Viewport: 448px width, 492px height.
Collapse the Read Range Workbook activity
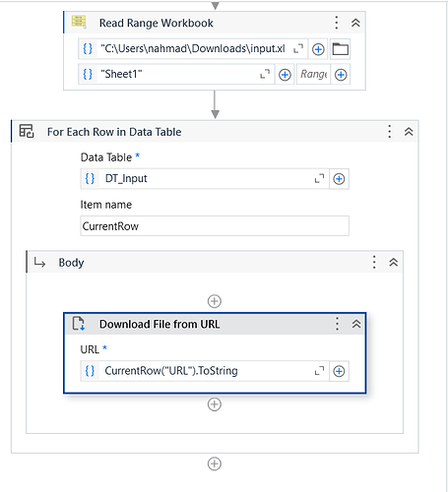(355, 23)
